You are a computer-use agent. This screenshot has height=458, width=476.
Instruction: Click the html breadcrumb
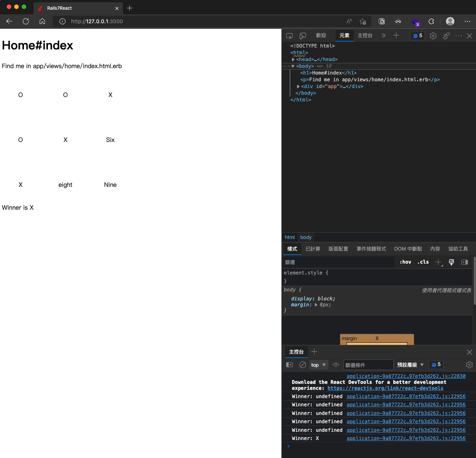pyautogui.click(x=290, y=237)
